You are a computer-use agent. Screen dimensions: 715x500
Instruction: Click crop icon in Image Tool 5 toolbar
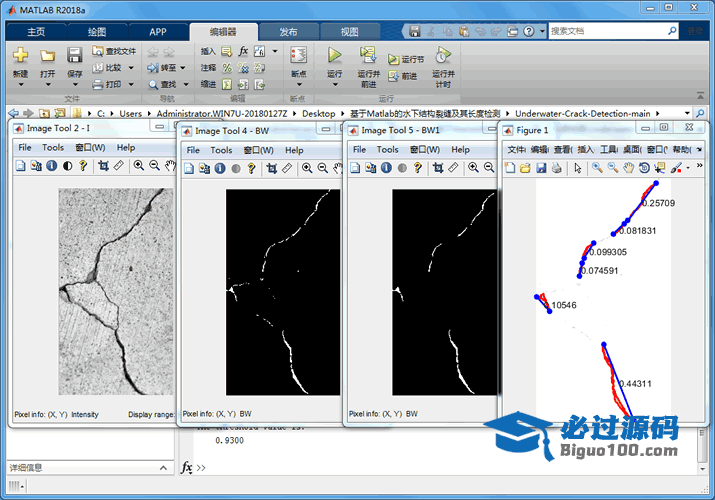tap(438, 168)
